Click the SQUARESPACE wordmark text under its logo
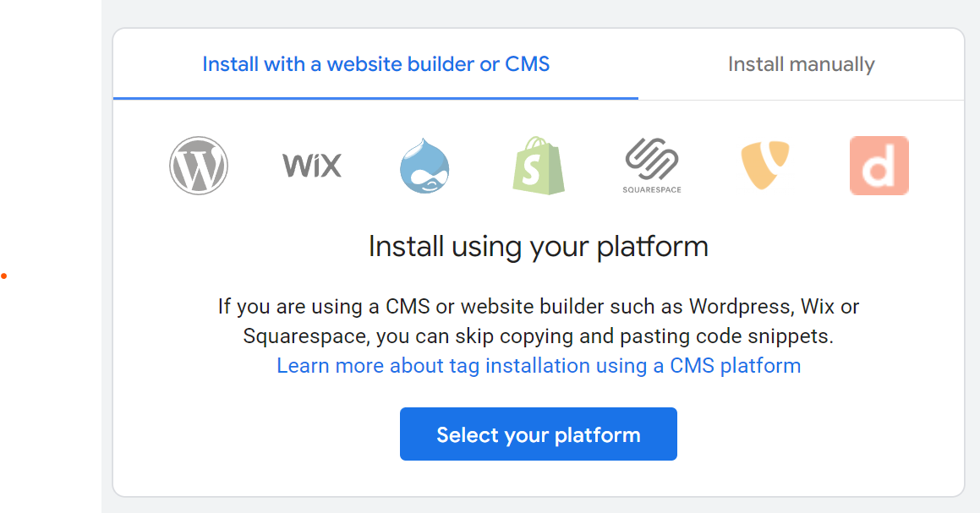 pos(652,190)
